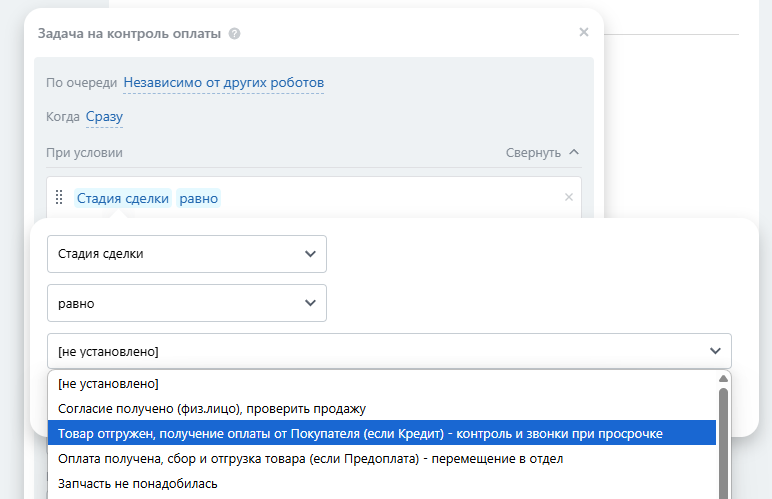Collapse conditions via Свернуть chevron
The height and width of the screenshot is (499, 772).
pos(573,153)
